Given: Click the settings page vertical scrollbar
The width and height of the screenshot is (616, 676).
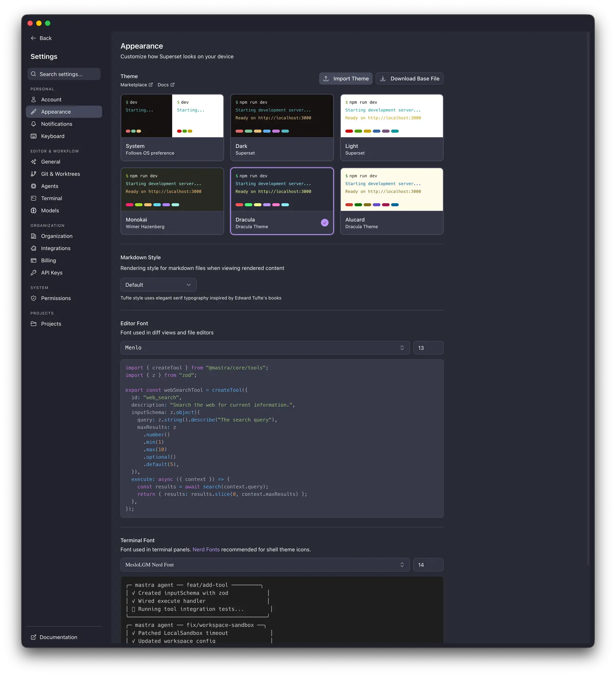Looking at the screenshot, I should [588, 299].
